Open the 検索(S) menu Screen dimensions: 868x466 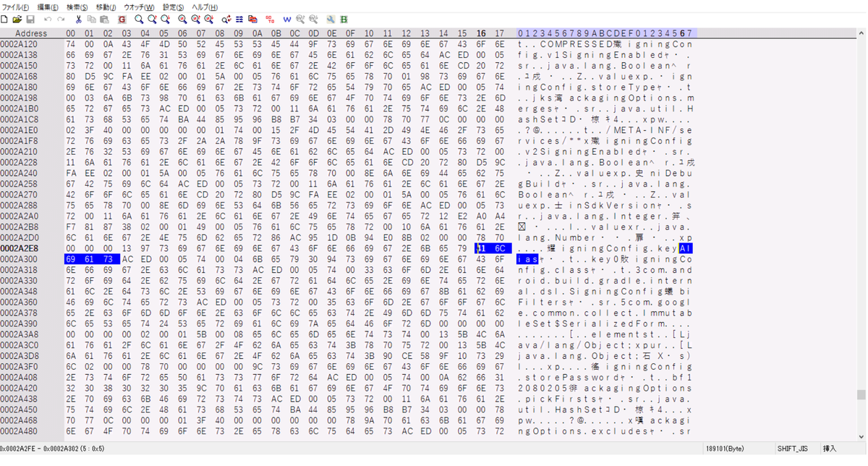point(77,7)
